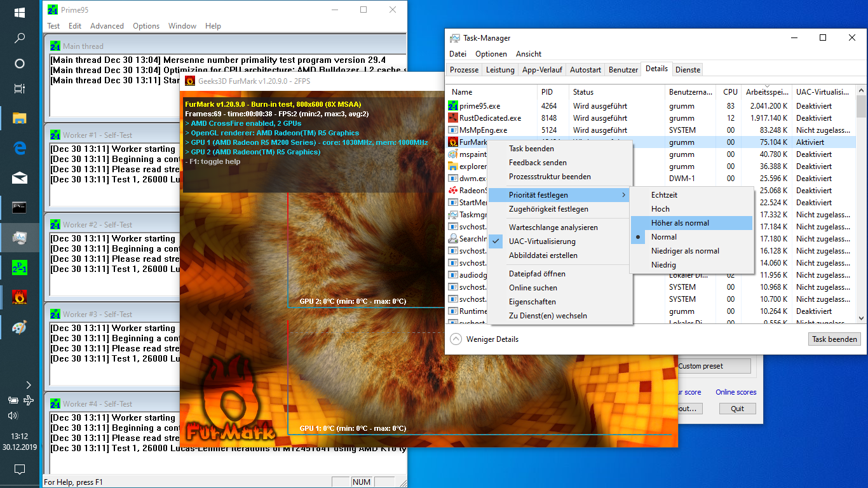This screenshot has width=868, height=488.
Task: Select the Runtime process row
Action: click(x=651, y=311)
